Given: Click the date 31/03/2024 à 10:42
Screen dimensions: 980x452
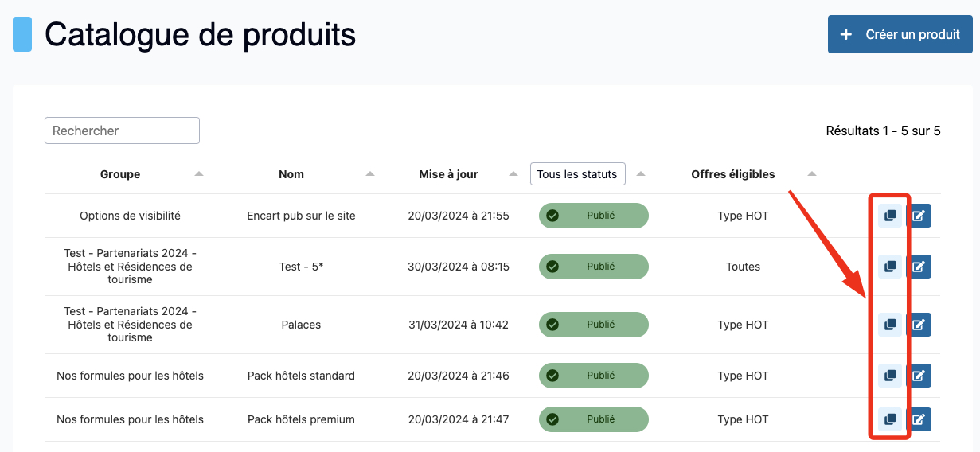Looking at the screenshot, I should click(x=459, y=325).
